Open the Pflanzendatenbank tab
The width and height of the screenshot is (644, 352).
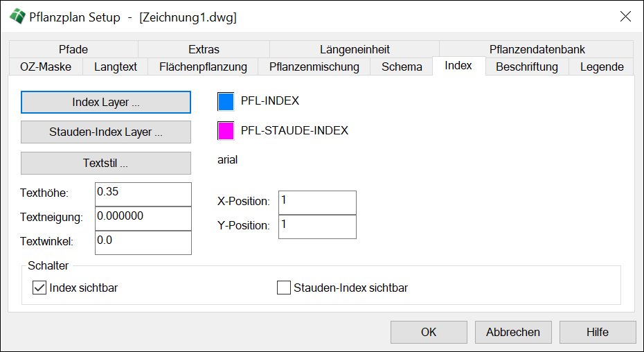coord(537,49)
